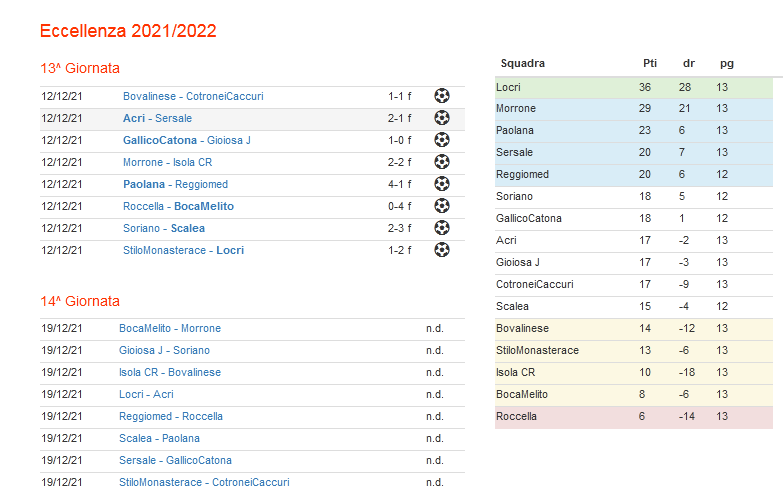Open the Morrone - Isola CR match
Viewport: 783px width, 499px height.
(167, 162)
